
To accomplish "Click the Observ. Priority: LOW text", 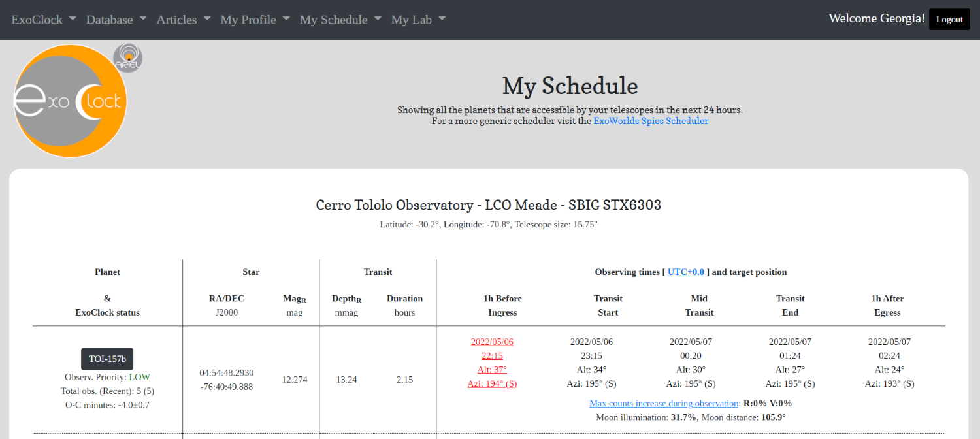I will click(107, 377).
